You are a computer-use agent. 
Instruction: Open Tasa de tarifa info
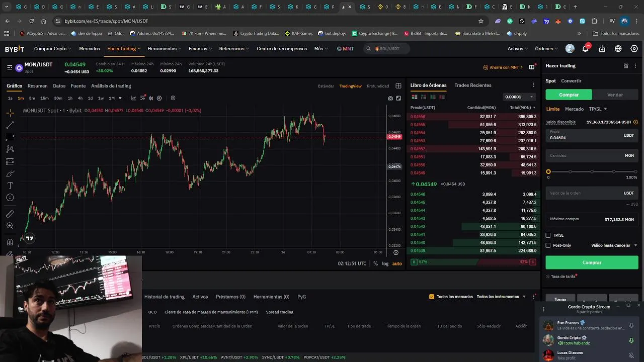pyautogui.click(x=562, y=277)
